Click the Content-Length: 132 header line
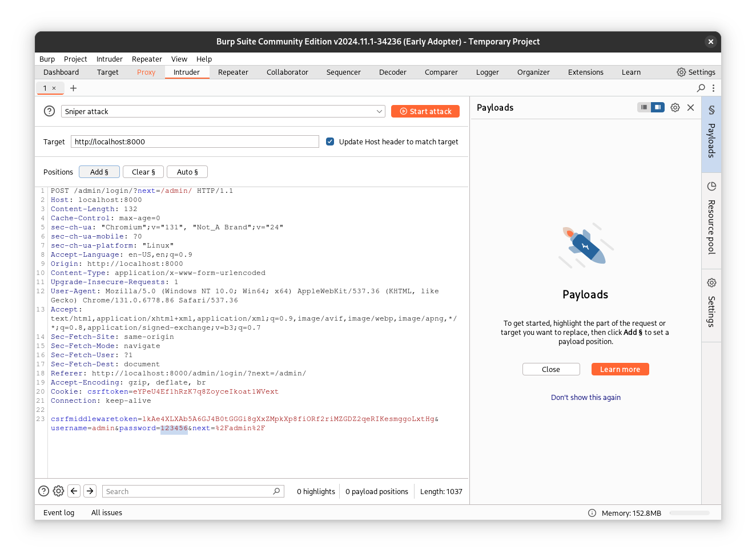Image resolution: width=756 pixels, height=558 pixels. point(94,209)
